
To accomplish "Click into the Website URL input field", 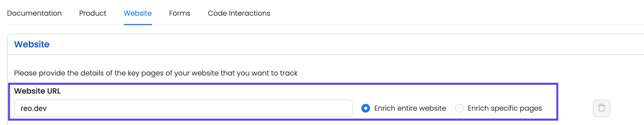I will click(x=183, y=108).
